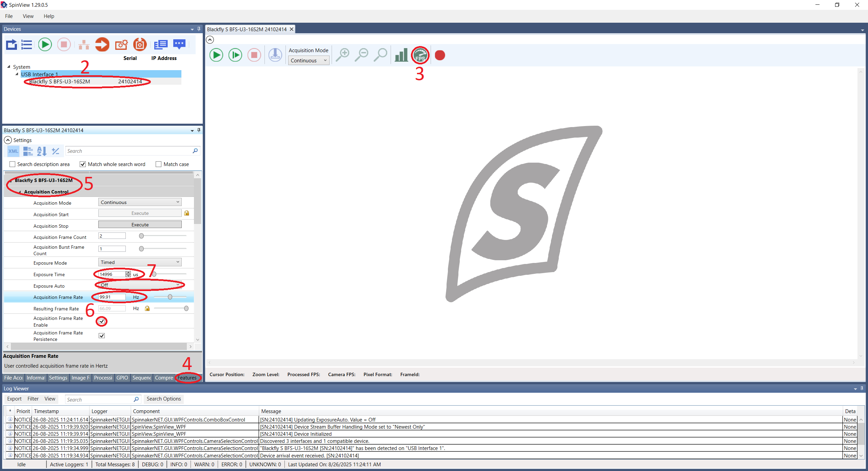The width and height of the screenshot is (868, 471).
Task: Open the Exposure Mode Timed dropdown
Action: click(x=140, y=262)
